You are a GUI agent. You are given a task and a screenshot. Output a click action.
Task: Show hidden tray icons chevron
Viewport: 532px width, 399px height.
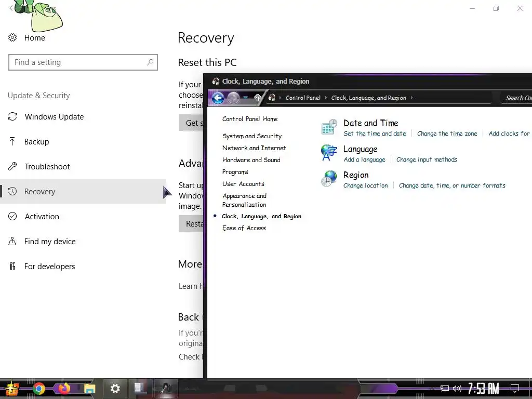tap(432, 389)
